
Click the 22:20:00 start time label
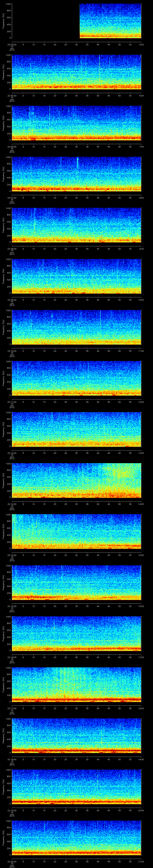12,861
